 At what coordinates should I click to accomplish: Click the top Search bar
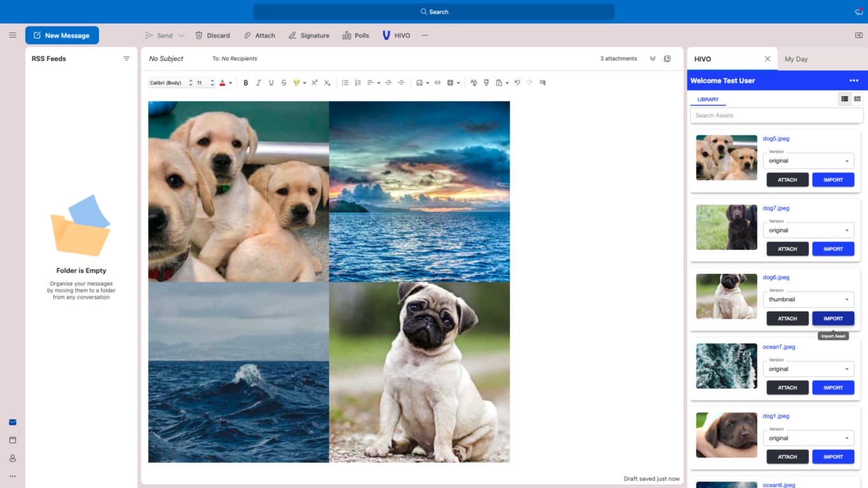click(x=434, y=11)
